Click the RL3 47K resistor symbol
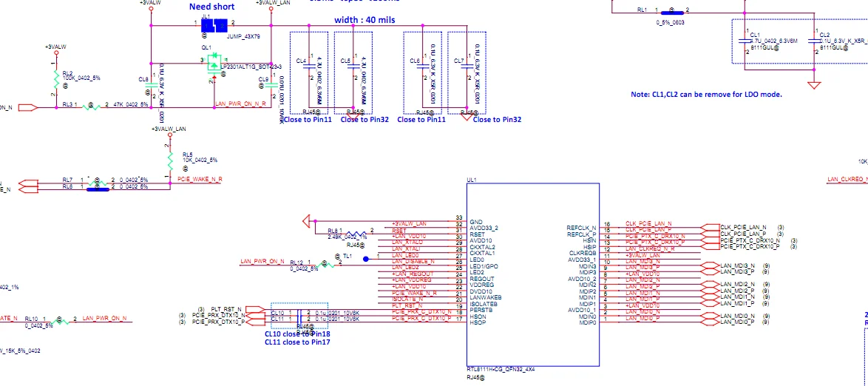The height and width of the screenshot is (386, 868). pyautogui.click(x=91, y=107)
